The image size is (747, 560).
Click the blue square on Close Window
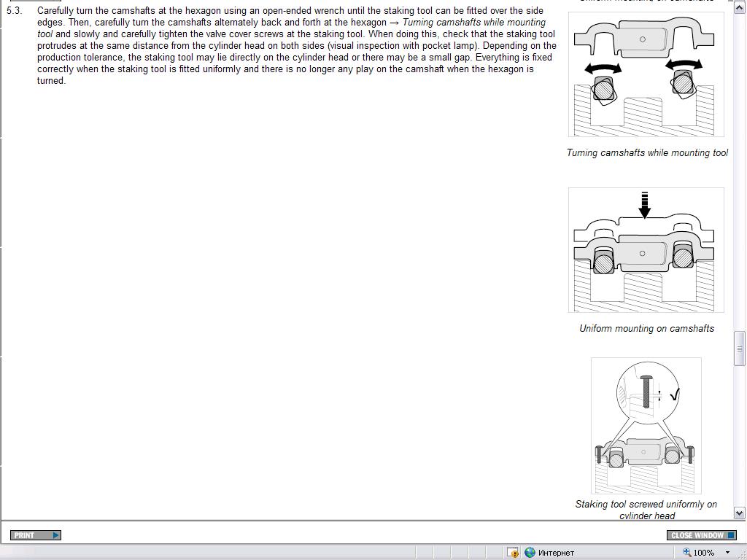click(x=731, y=535)
